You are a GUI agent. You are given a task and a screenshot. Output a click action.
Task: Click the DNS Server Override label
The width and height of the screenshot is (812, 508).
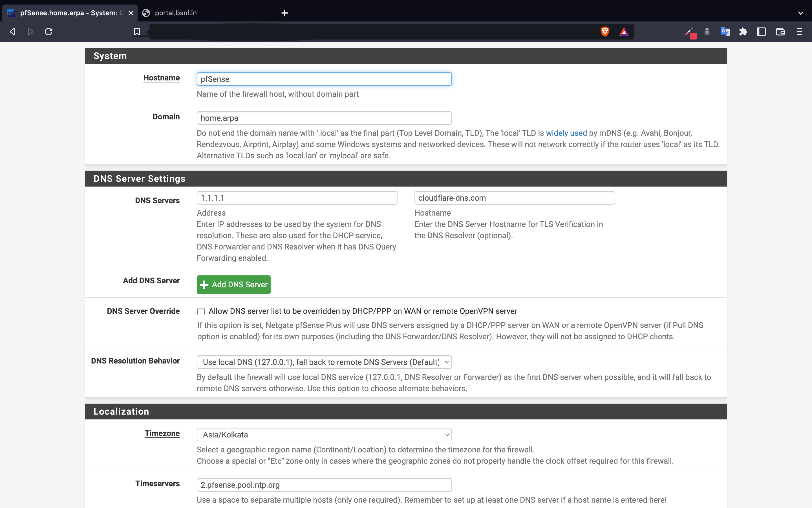coord(143,311)
